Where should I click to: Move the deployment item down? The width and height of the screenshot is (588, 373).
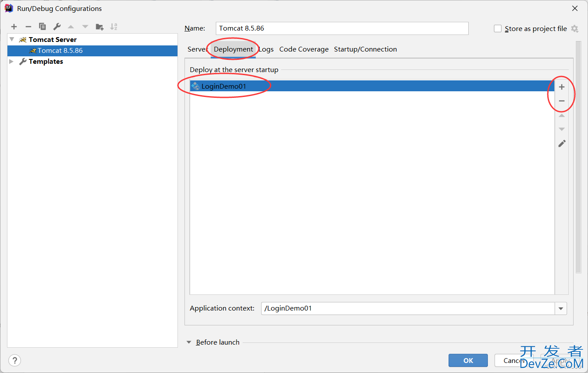pyautogui.click(x=562, y=129)
